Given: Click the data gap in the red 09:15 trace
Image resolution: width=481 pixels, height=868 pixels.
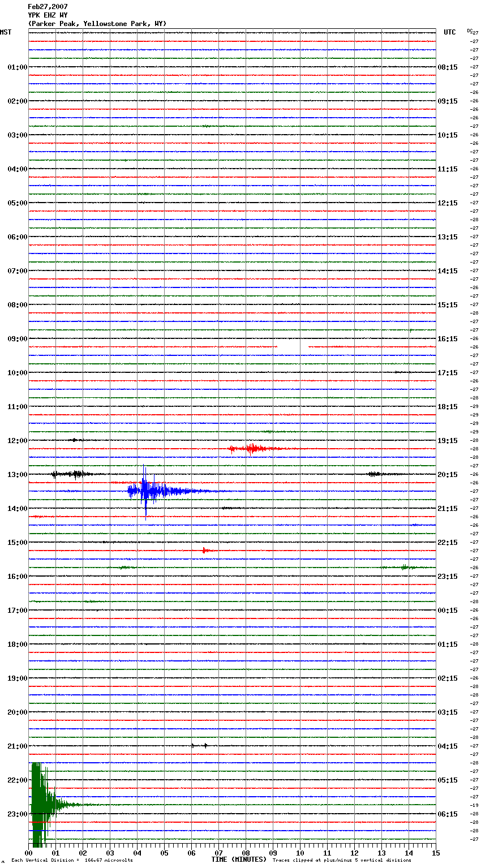Looking at the screenshot, I should (x=293, y=346).
